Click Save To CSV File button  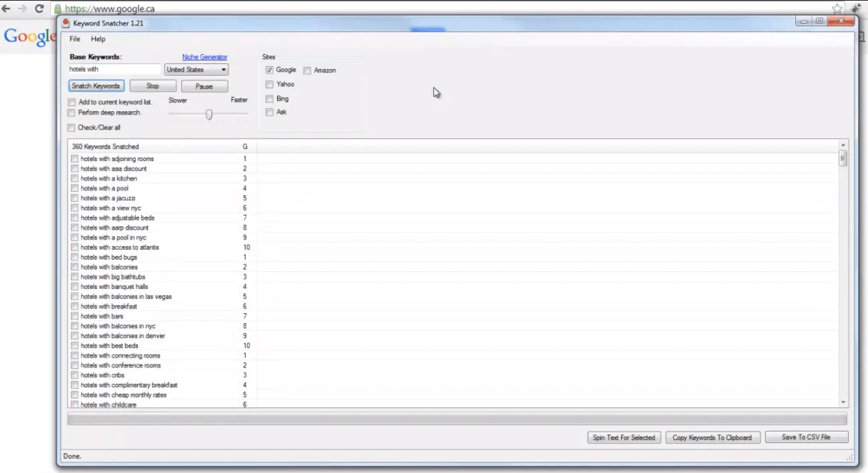coord(806,437)
